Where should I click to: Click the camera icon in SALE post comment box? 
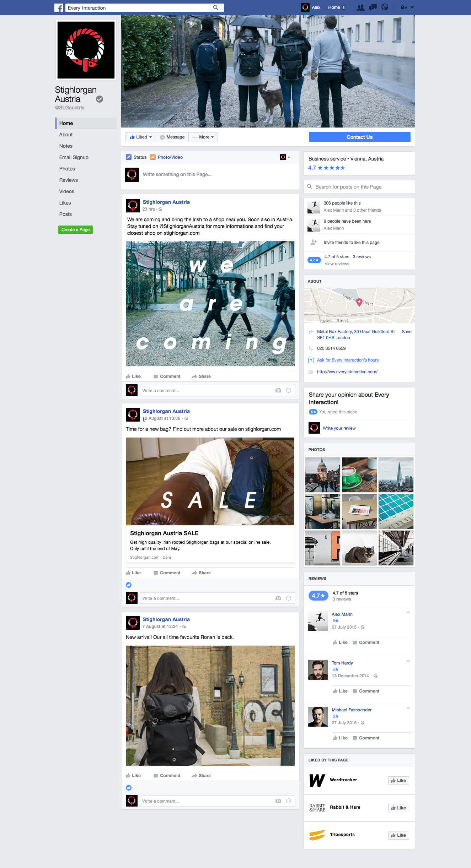pyautogui.click(x=278, y=598)
